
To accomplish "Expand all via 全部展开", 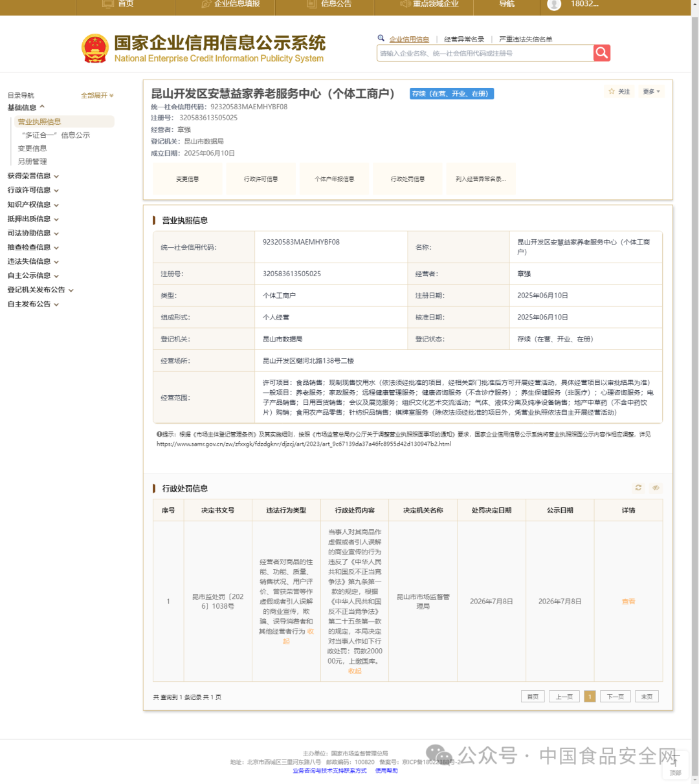I will 97,95.
